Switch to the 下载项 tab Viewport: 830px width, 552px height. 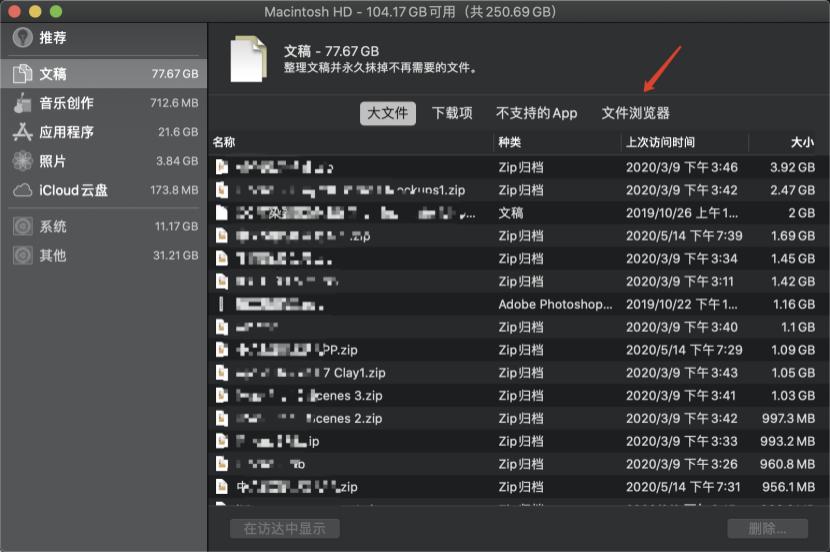[452, 113]
